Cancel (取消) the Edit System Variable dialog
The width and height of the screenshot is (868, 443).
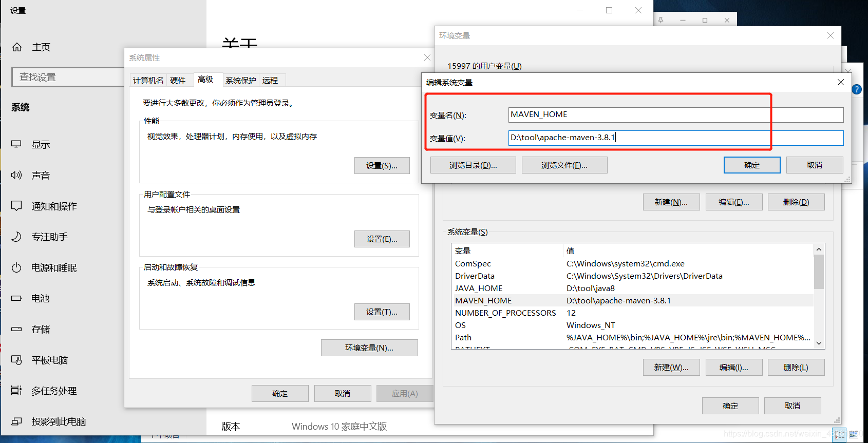click(815, 165)
